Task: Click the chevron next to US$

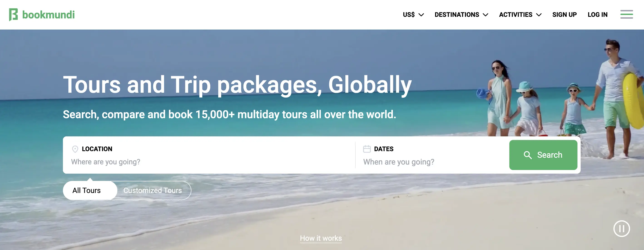Action: (x=421, y=15)
